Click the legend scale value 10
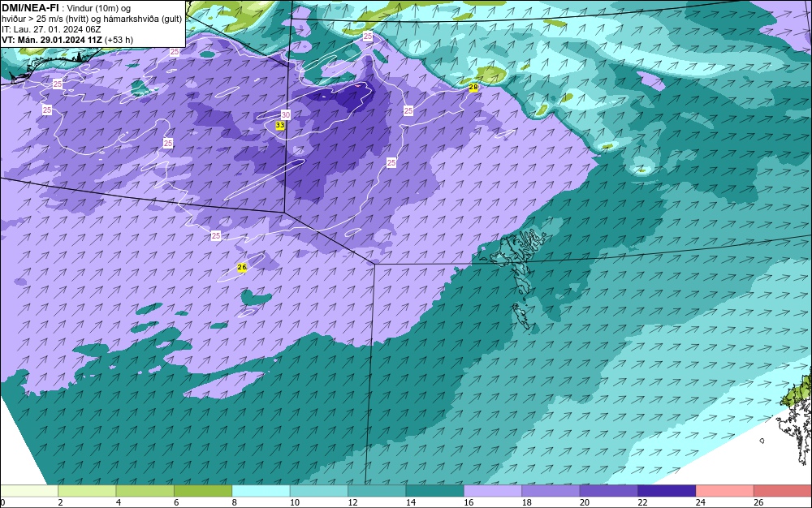This screenshot has height=508, width=812. [x=295, y=502]
